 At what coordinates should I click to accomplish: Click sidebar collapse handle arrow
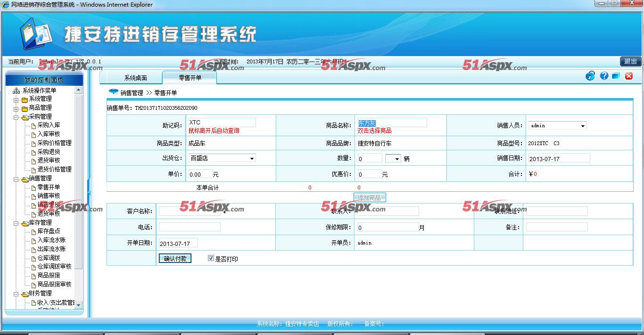click(x=89, y=192)
